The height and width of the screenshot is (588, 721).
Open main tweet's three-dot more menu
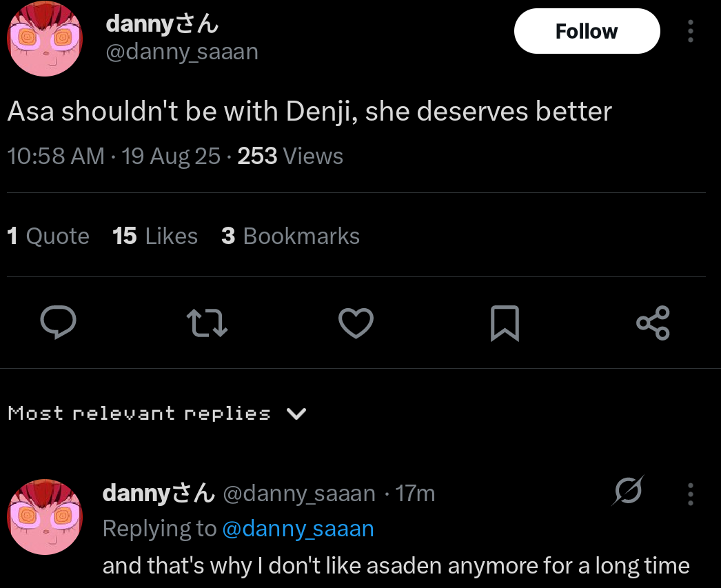pyautogui.click(x=691, y=31)
